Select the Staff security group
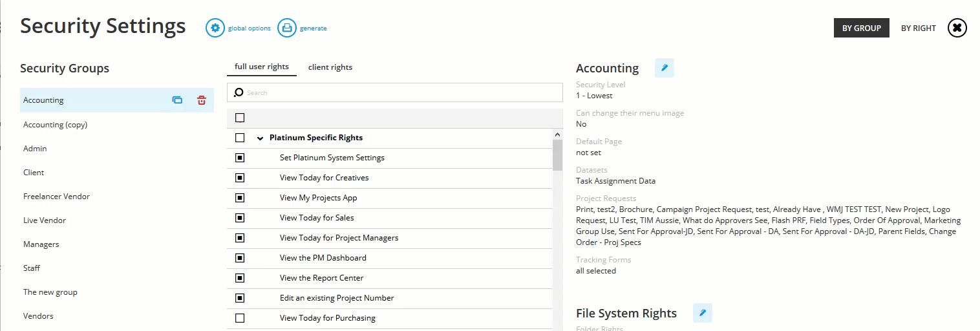980x331 pixels. 32,268
